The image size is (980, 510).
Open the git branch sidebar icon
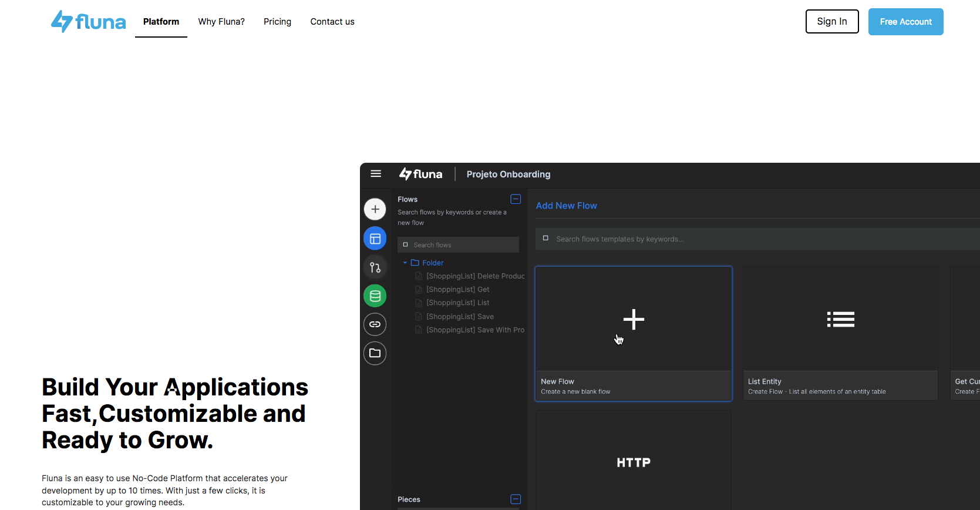pyautogui.click(x=375, y=268)
